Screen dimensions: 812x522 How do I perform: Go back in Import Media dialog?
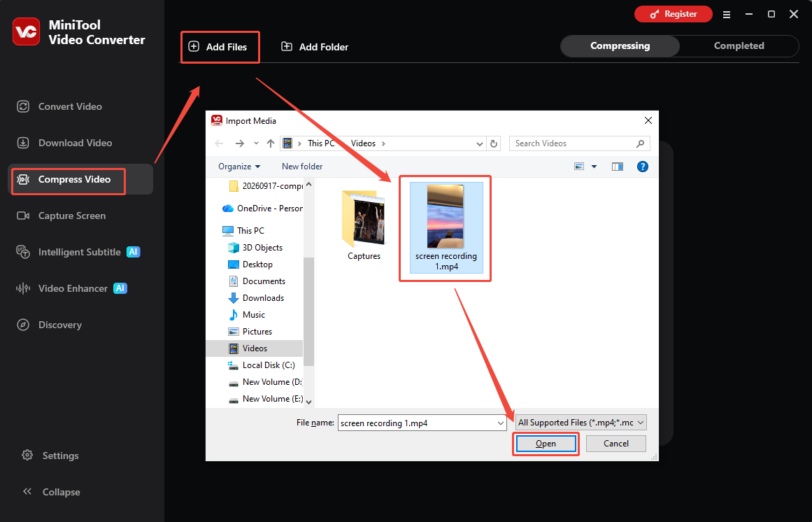click(x=219, y=143)
